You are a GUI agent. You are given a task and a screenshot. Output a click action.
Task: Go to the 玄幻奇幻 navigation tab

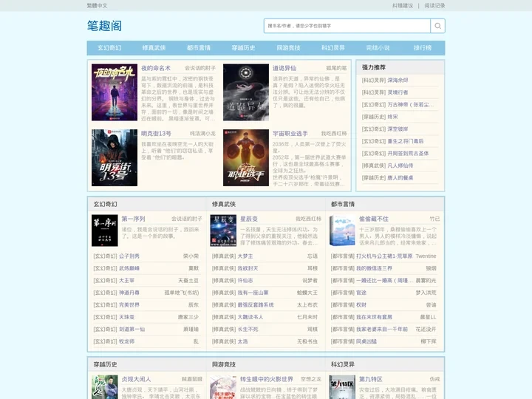point(109,48)
